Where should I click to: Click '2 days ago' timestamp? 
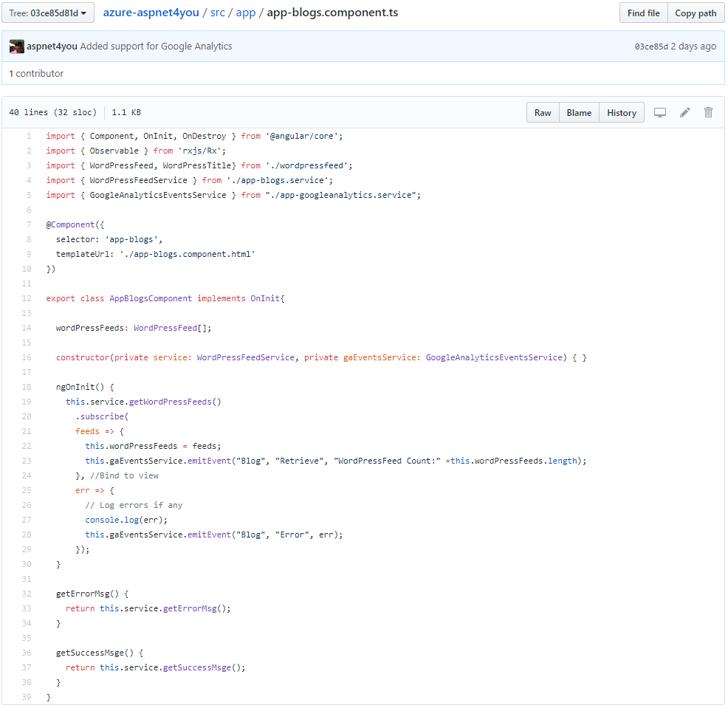(693, 47)
